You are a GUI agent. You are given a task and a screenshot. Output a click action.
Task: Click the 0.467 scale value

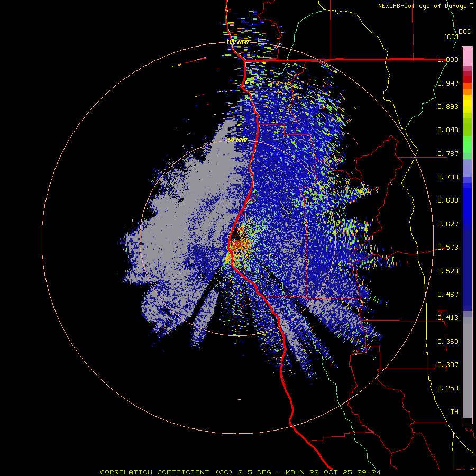click(x=448, y=295)
